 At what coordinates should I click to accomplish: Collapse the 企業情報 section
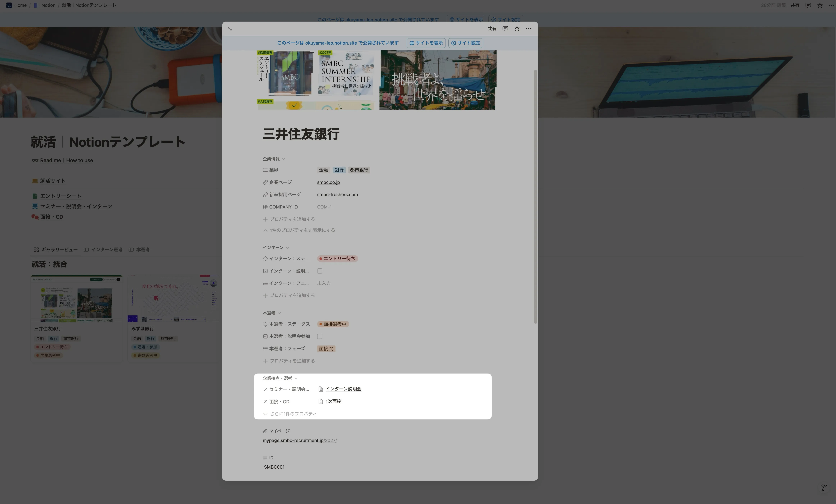283,159
